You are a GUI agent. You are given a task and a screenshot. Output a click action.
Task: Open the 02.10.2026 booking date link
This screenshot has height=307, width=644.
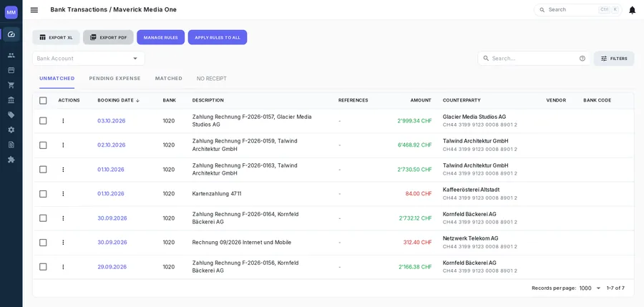[x=112, y=145]
